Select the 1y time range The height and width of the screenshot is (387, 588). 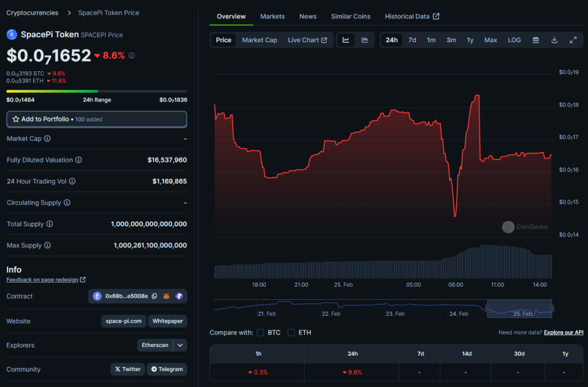pos(470,40)
